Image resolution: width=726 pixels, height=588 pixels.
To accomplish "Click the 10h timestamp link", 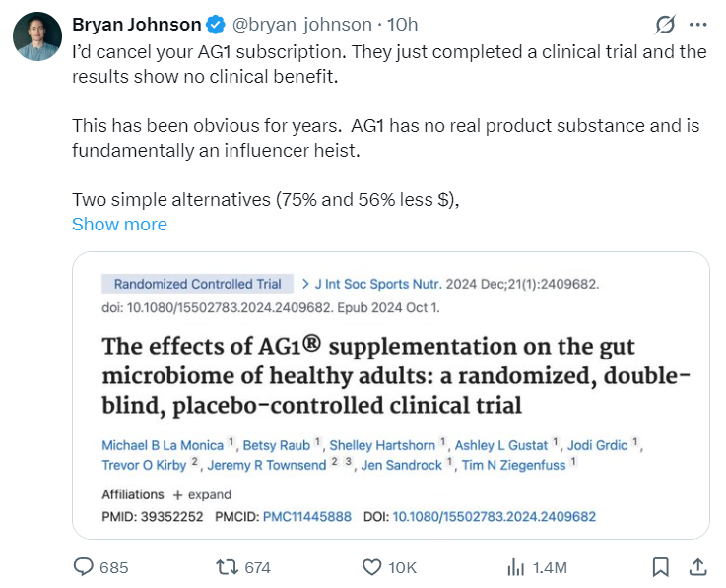I will [x=401, y=24].
